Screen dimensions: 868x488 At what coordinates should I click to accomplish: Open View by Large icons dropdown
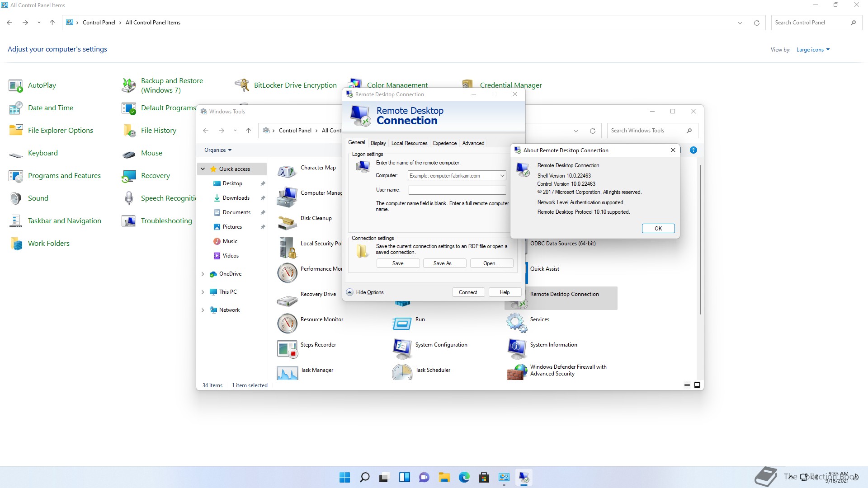point(813,50)
